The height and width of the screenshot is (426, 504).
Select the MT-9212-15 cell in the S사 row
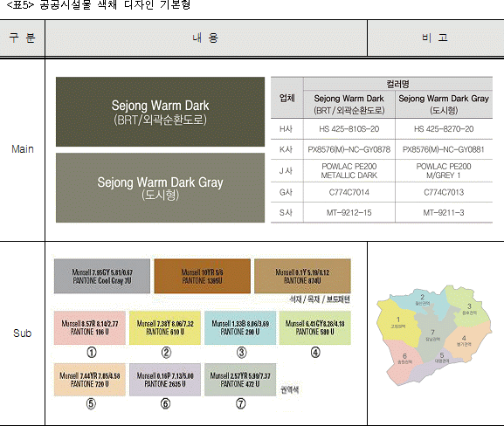click(x=349, y=213)
